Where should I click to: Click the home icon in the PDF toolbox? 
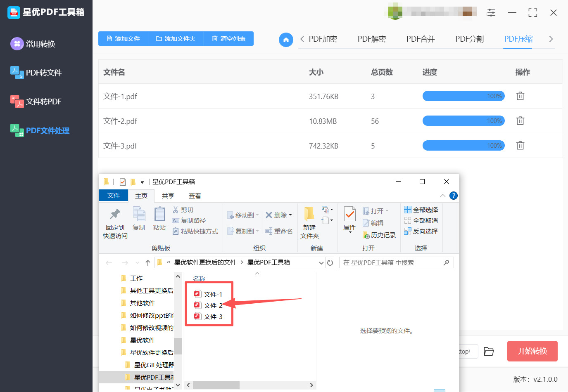(x=286, y=40)
